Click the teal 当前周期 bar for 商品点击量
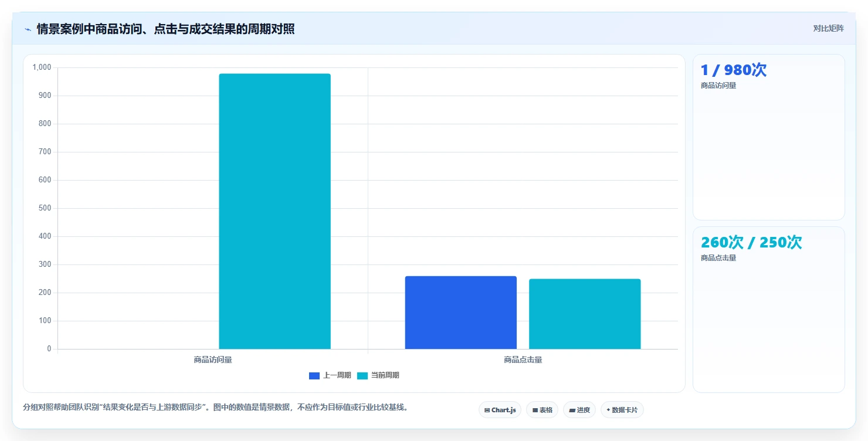The image size is (868, 441). (585, 314)
